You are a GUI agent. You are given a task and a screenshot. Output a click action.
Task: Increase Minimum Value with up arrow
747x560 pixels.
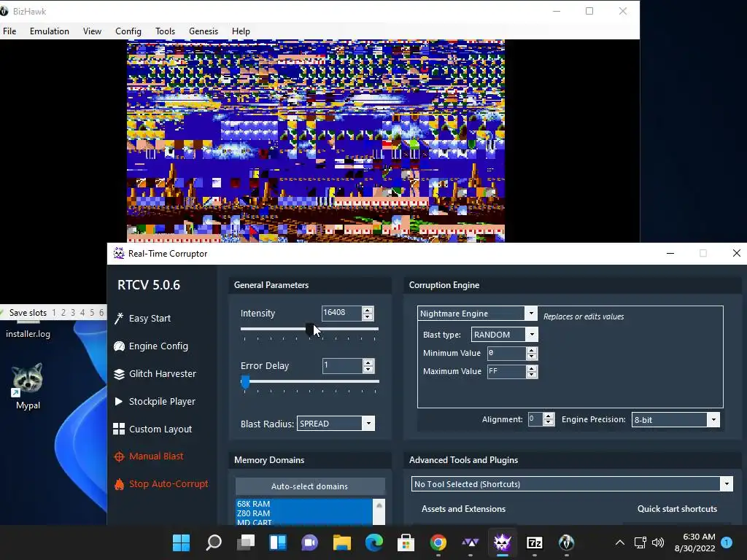coord(532,350)
